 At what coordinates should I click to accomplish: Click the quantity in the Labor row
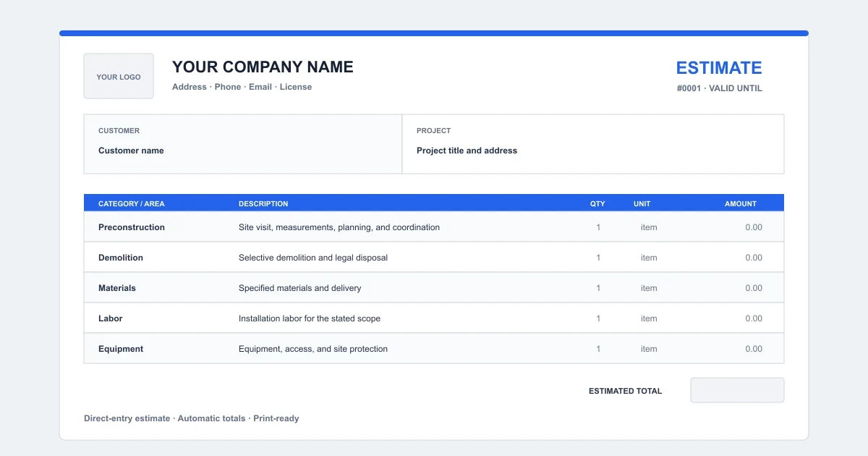pyautogui.click(x=598, y=318)
